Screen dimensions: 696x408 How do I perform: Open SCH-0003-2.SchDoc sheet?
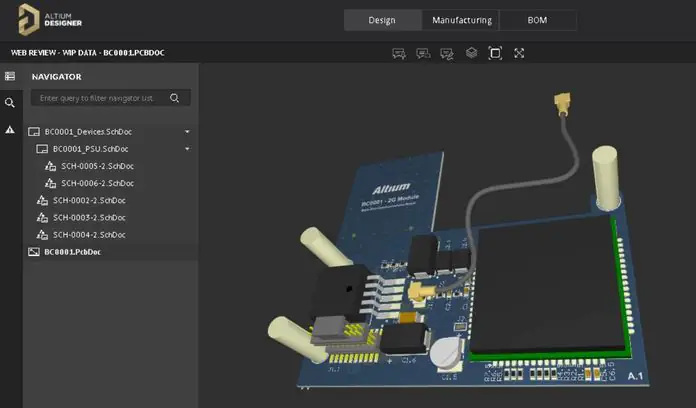pyautogui.click(x=89, y=218)
